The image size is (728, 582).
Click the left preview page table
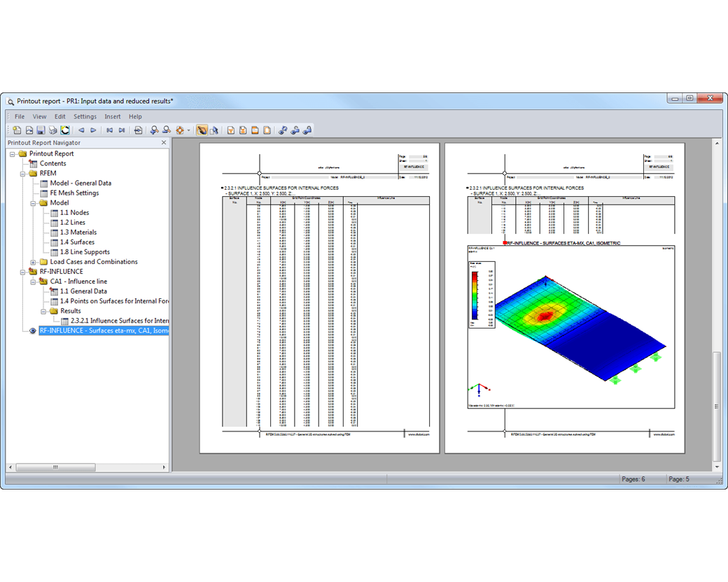coord(325,311)
